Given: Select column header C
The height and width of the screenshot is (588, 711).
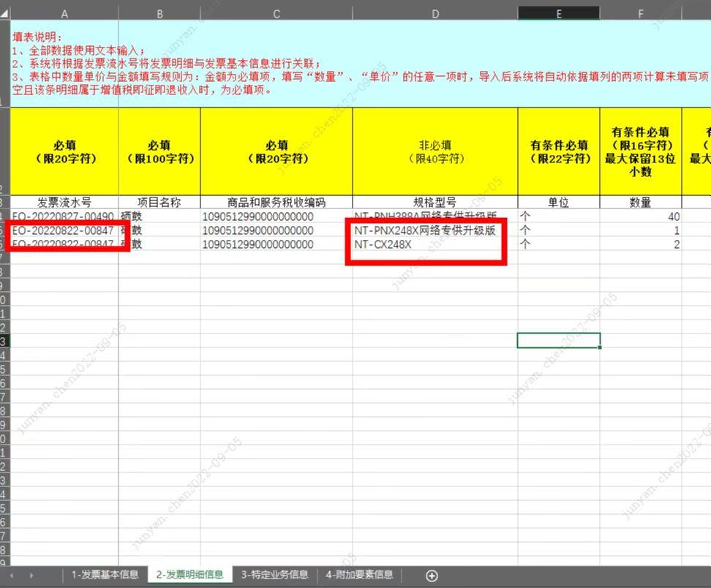Looking at the screenshot, I should coord(276,13).
